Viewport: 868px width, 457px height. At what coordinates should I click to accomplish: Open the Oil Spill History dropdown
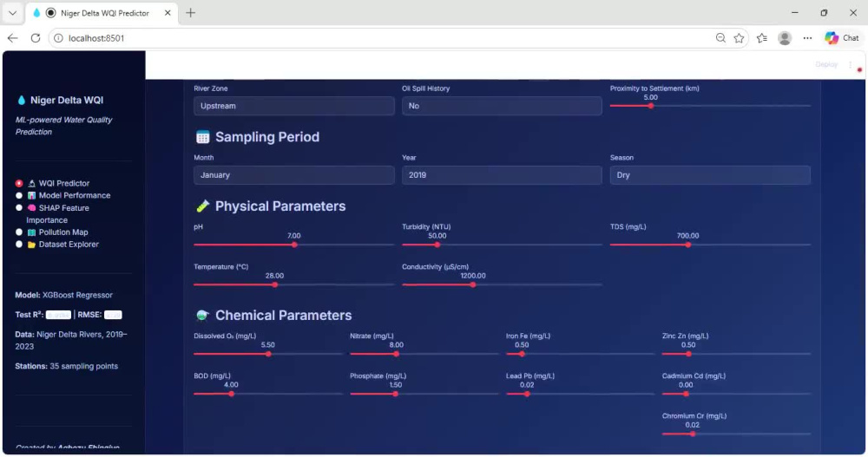[x=502, y=106]
